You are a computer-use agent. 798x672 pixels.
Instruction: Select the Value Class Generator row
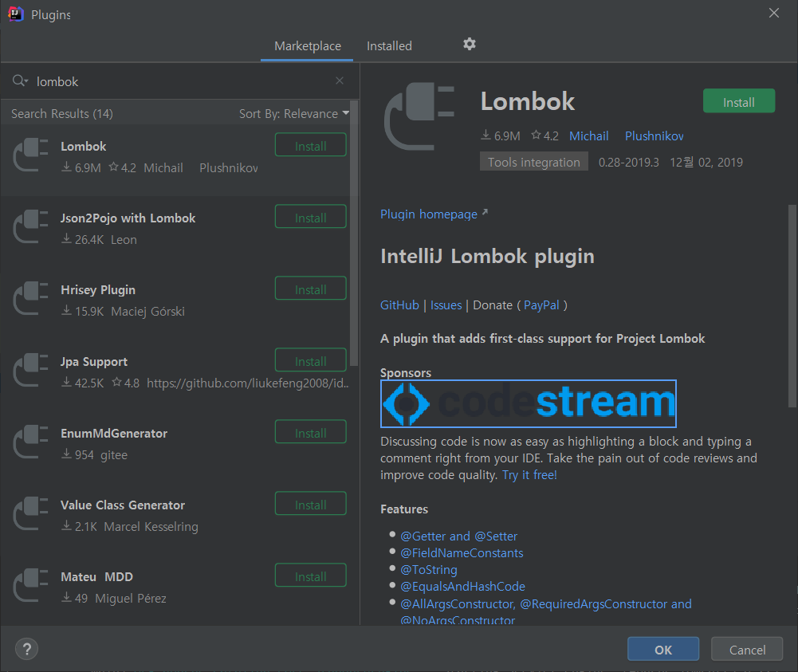tap(175, 519)
